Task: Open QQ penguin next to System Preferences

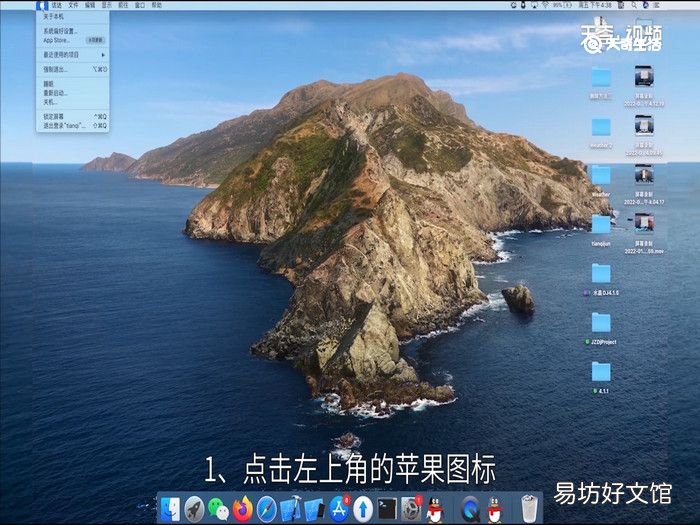Action: pyautogui.click(x=434, y=509)
